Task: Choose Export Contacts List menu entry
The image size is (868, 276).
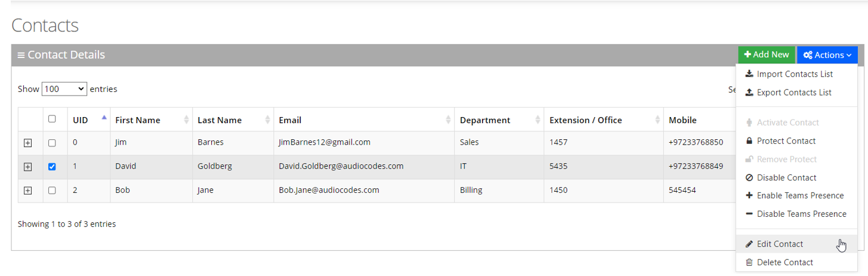Action: click(793, 93)
